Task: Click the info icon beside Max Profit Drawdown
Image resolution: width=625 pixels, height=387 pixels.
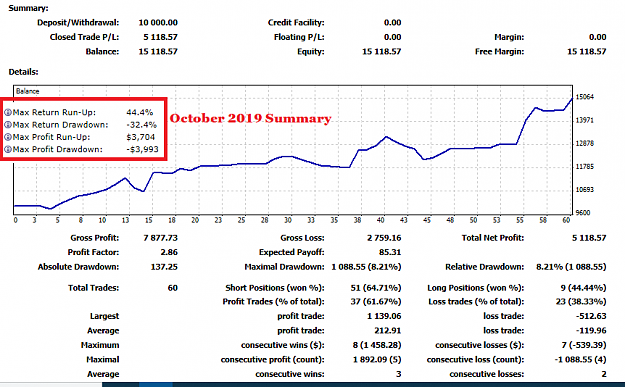Action: click(8, 149)
